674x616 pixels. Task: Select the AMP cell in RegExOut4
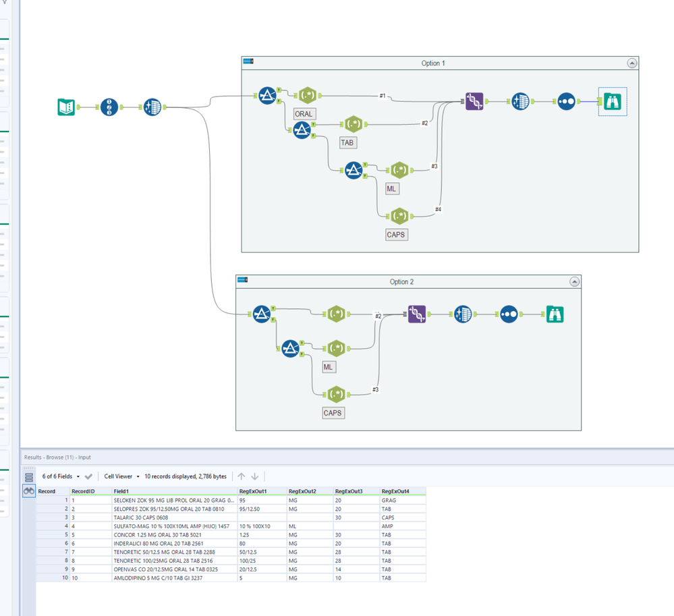pos(403,526)
